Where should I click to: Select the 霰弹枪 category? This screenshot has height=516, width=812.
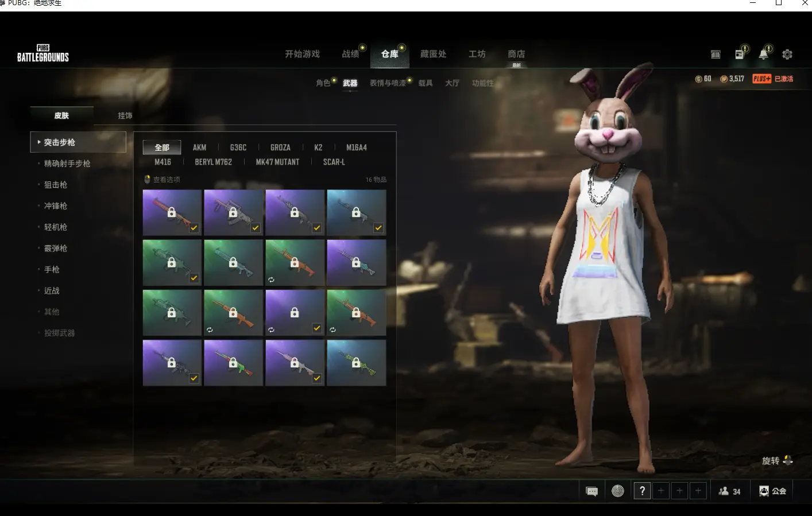point(56,249)
